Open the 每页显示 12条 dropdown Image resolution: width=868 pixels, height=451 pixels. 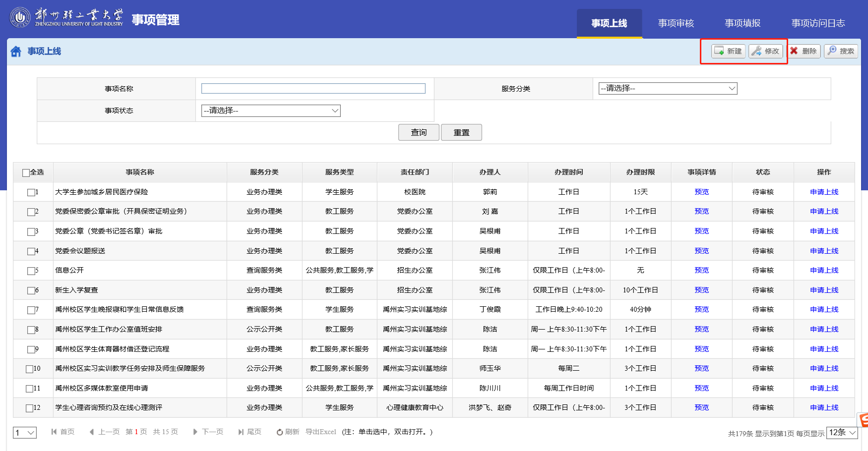pos(842,433)
